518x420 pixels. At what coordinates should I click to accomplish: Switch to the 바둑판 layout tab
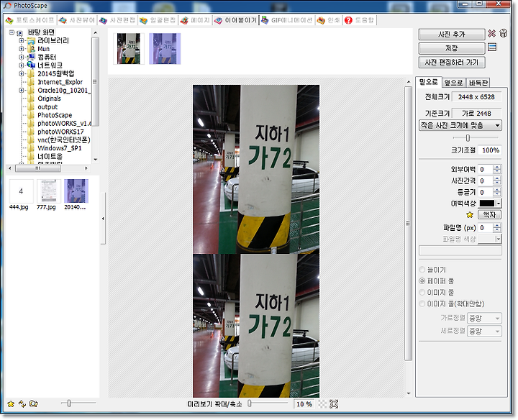click(x=478, y=83)
